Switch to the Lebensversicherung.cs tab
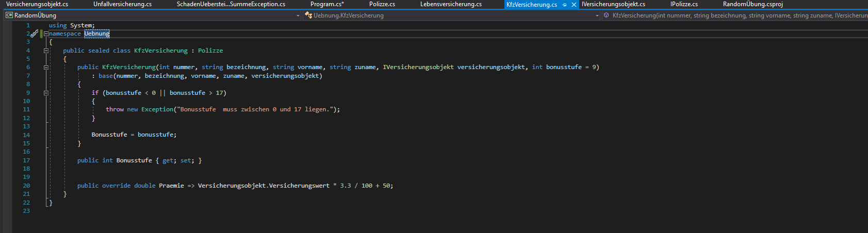The image size is (868, 233). tap(451, 4)
